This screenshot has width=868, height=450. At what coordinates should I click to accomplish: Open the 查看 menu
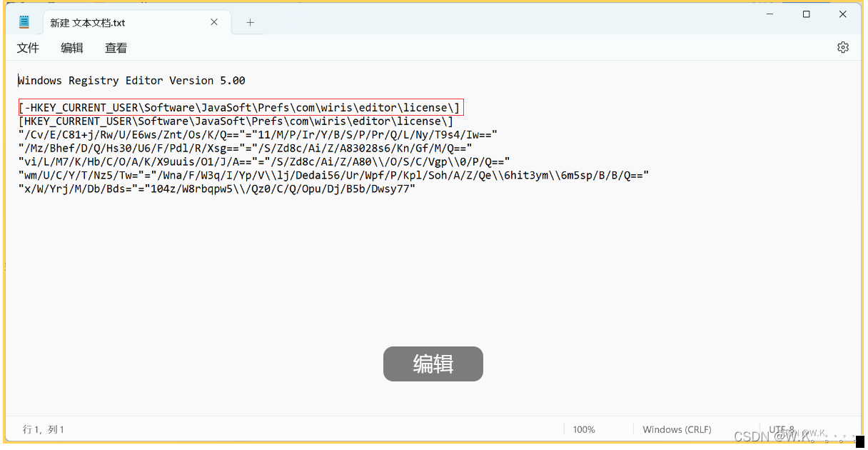(x=116, y=48)
